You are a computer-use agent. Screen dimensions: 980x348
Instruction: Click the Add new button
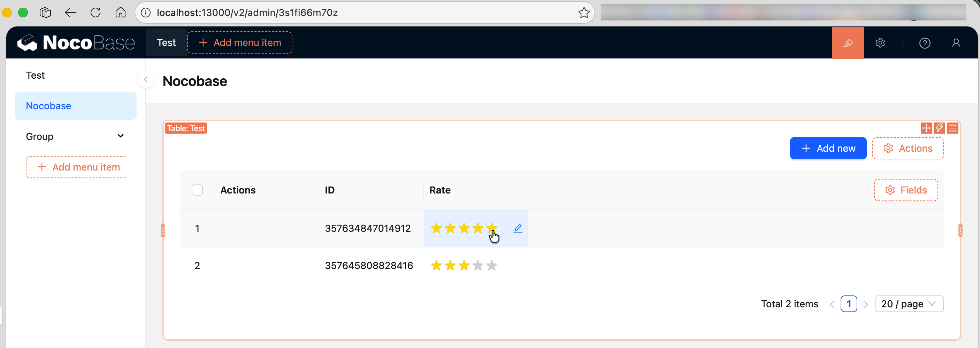pos(828,148)
